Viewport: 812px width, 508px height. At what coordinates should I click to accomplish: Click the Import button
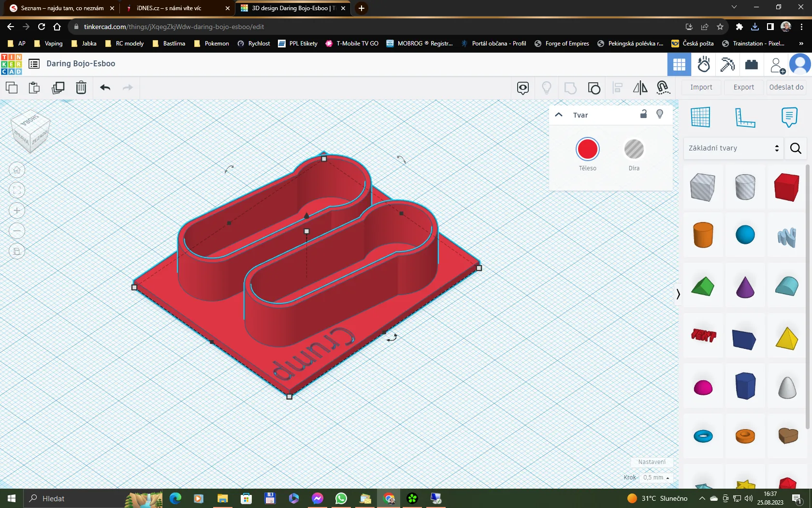(701, 87)
